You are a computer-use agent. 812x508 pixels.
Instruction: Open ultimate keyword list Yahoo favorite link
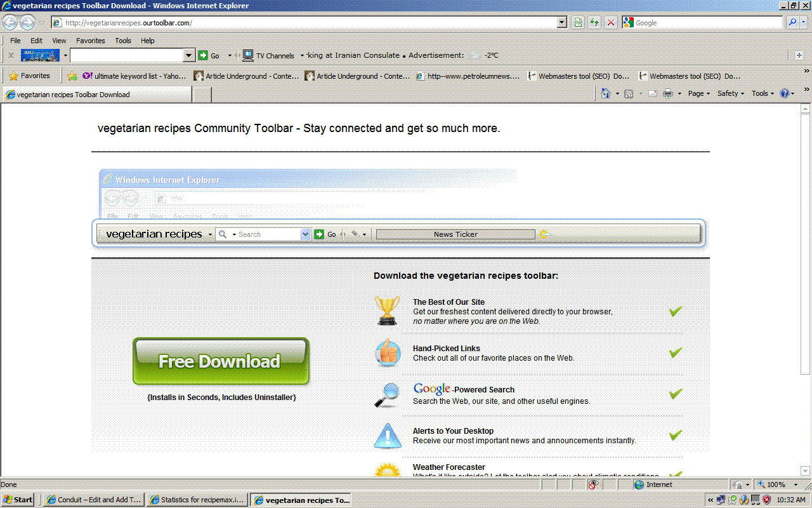pyautogui.click(x=134, y=76)
